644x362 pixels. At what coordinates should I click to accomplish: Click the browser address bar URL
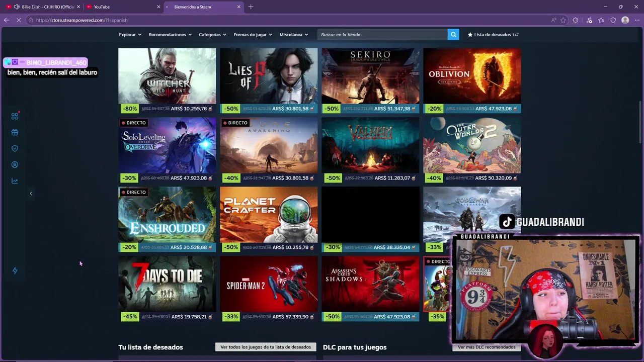click(x=82, y=20)
